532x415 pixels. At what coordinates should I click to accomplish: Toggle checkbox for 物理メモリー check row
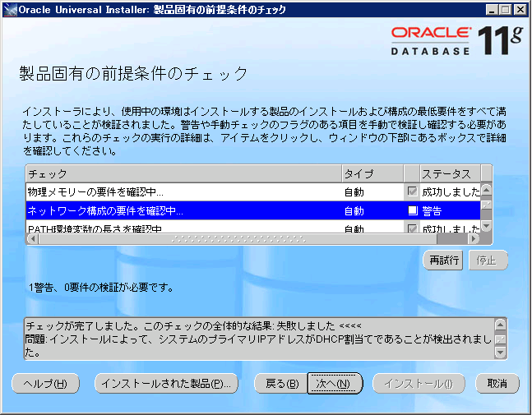click(412, 191)
